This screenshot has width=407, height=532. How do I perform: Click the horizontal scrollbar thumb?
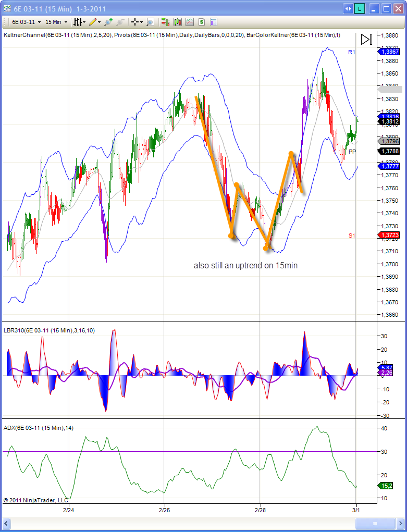[x=375, y=523]
